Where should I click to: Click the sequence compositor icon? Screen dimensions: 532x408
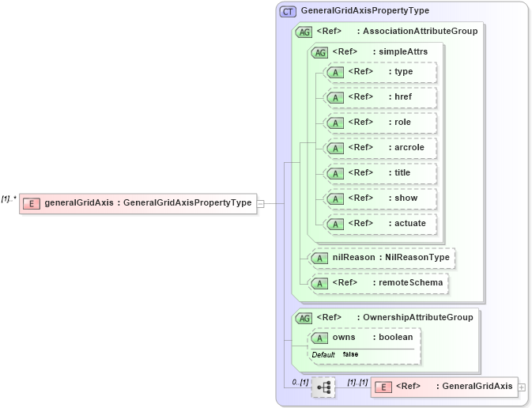pos(323,387)
